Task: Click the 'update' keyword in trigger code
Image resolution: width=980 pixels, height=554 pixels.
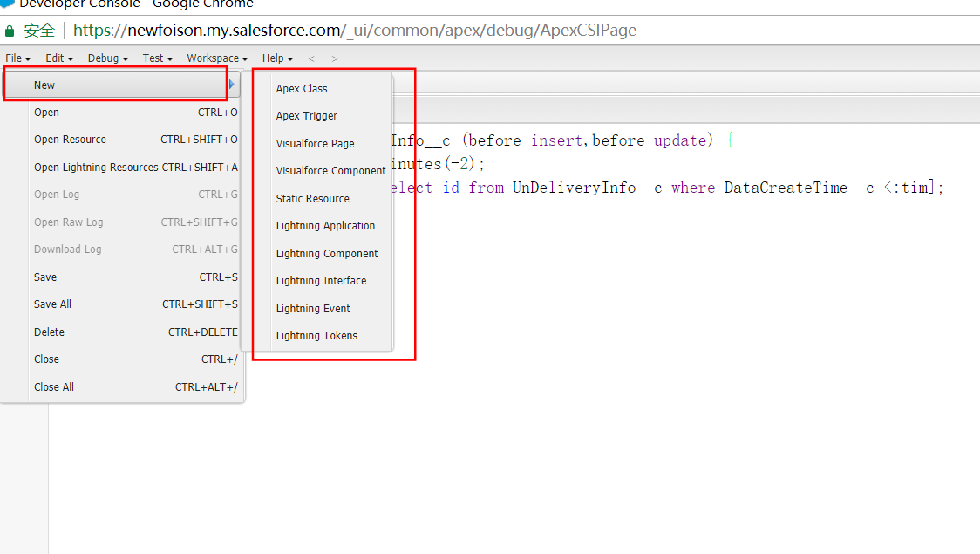Action: 680,140
